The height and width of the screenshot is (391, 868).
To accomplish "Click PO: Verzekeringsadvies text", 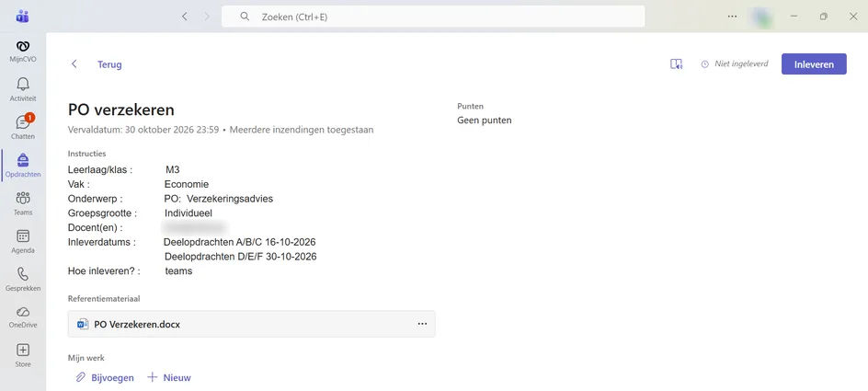I will [x=219, y=199].
